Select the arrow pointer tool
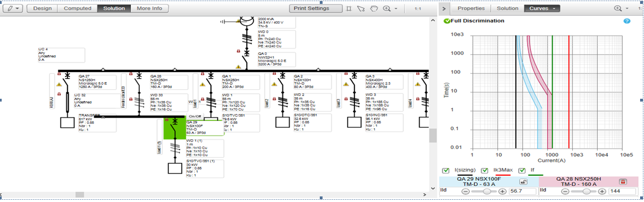The image size is (644, 202). (360, 8)
